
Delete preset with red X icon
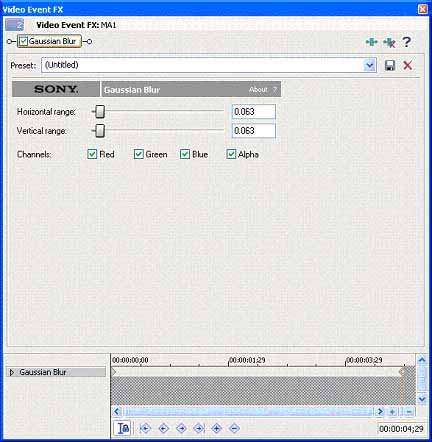click(408, 65)
